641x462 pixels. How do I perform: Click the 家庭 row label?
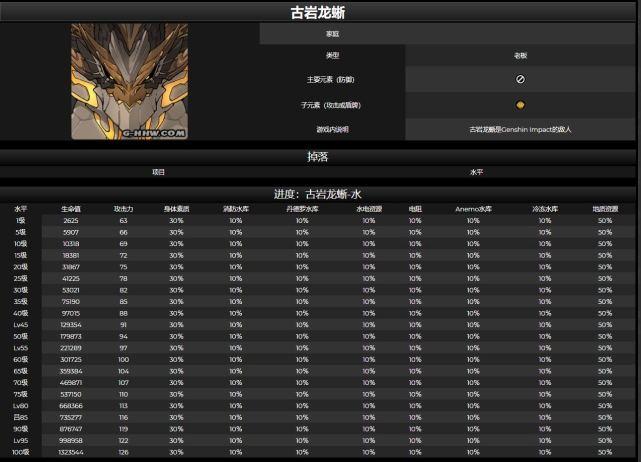coord(332,33)
